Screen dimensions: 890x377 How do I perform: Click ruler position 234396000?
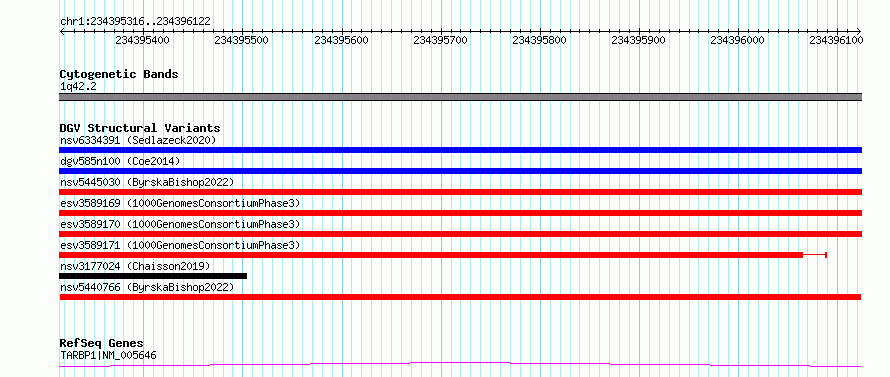coord(737,40)
